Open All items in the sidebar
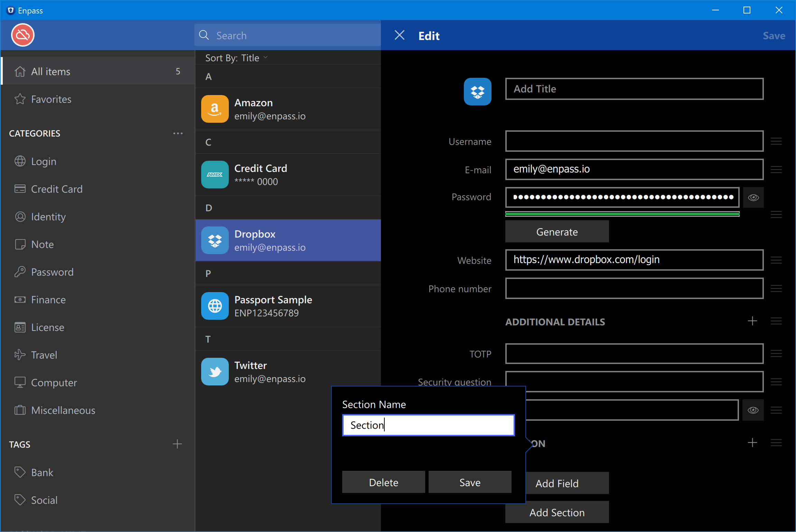 (98, 71)
